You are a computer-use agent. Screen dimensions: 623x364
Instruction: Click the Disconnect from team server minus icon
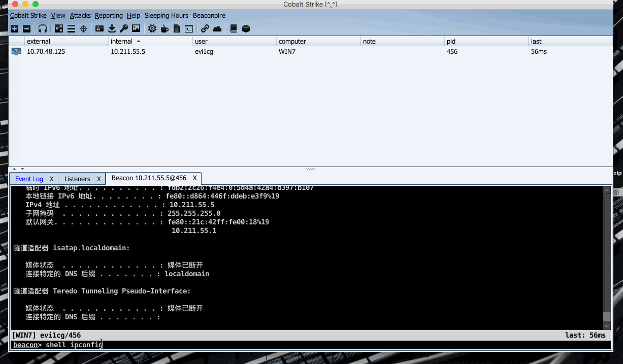coord(26,29)
